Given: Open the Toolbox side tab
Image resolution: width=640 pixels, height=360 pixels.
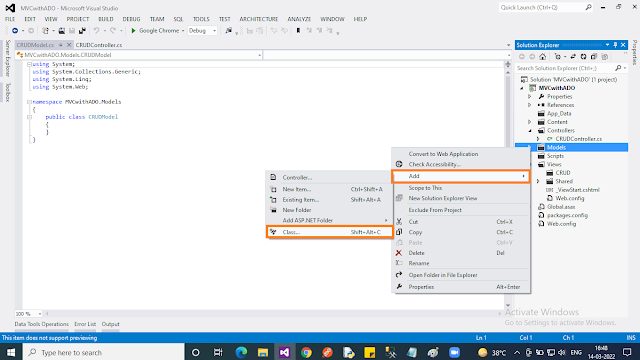Looking at the screenshot, I should (x=7, y=92).
